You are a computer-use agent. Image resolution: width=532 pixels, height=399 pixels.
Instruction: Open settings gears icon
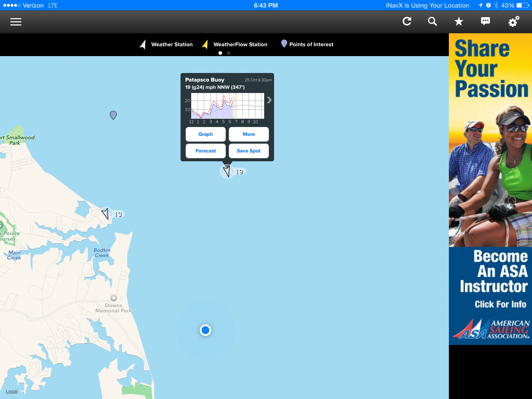click(514, 21)
